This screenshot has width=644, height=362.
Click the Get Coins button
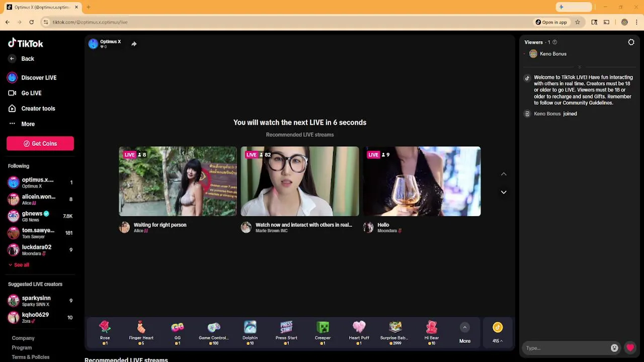[40, 143]
